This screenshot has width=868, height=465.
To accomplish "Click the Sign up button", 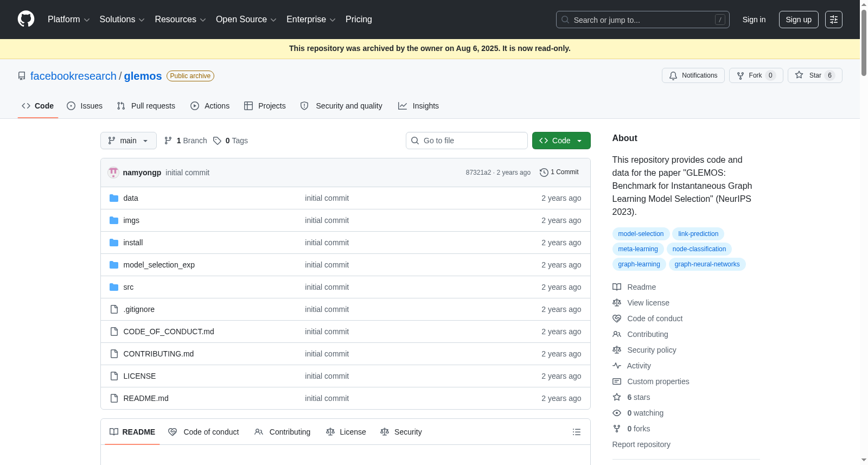I will (799, 20).
